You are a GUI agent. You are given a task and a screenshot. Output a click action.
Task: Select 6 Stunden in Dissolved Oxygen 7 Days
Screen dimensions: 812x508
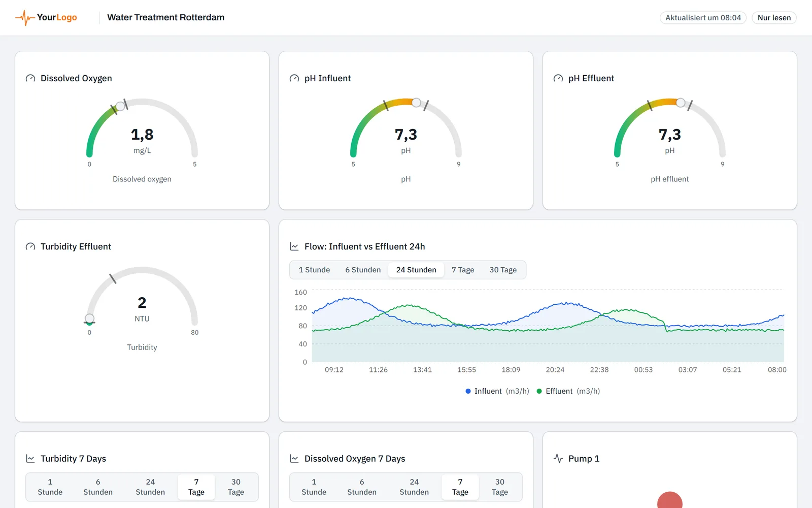click(x=362, y=487)
